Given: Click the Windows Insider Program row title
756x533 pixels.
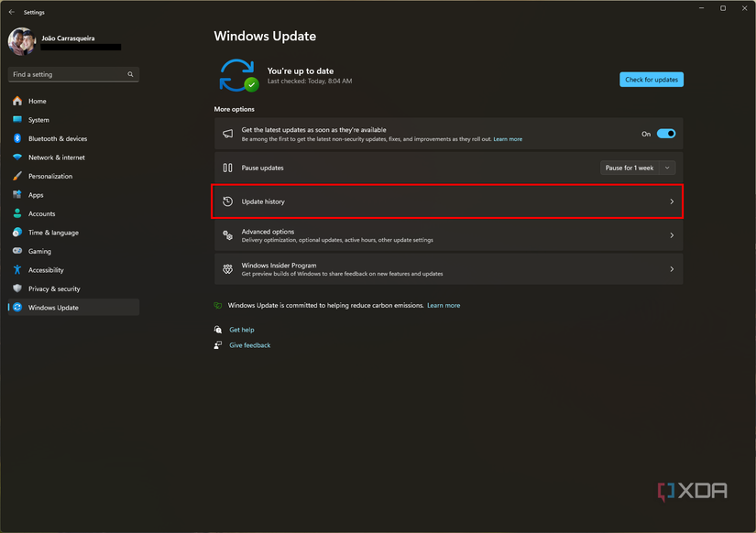Looking at the screenshot, I should pos(279,265).
